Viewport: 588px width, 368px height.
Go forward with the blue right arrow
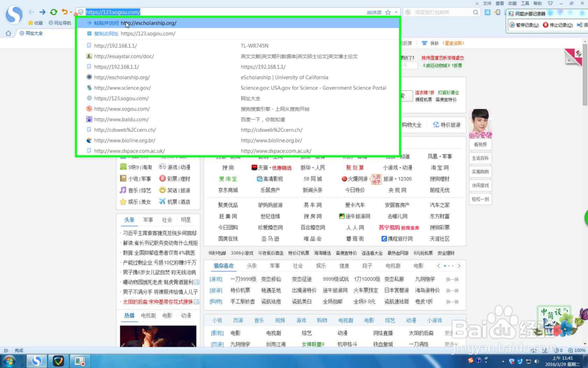coord(42,12)
